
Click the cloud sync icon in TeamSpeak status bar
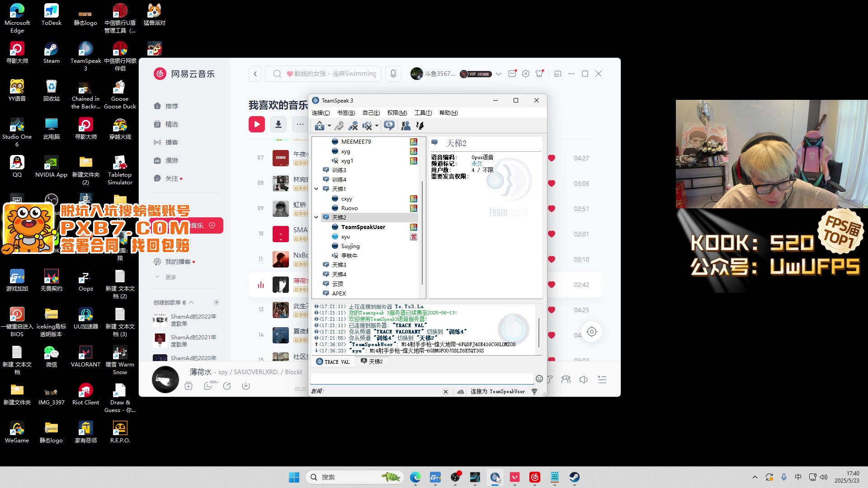point(461,392)
